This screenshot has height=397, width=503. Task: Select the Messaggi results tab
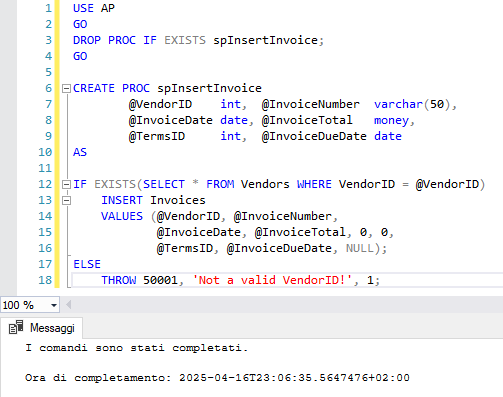pos(42,328)
